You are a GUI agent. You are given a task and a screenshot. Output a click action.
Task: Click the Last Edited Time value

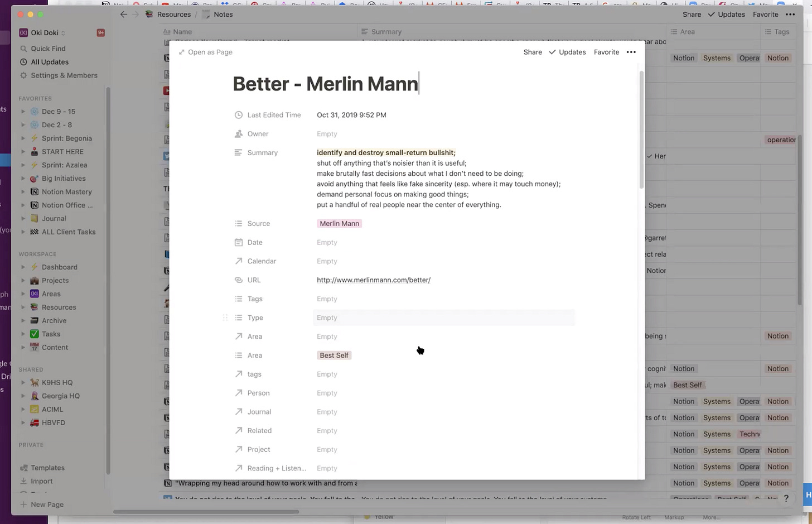351,115
